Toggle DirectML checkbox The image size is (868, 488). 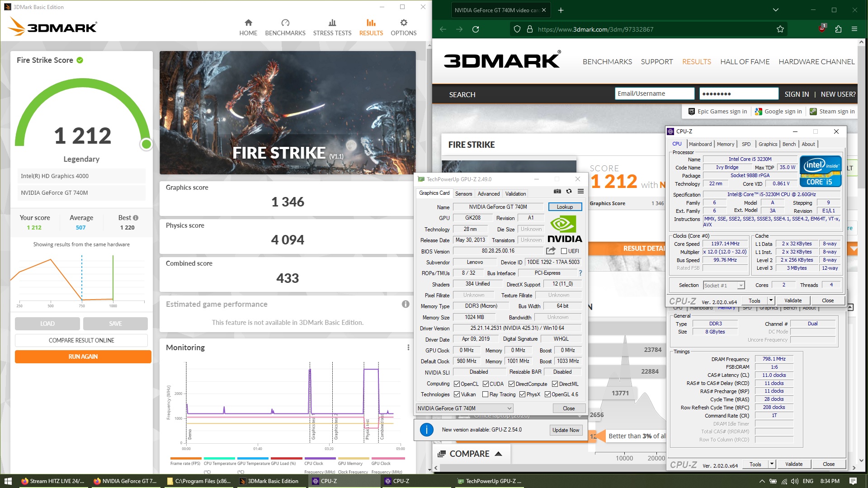555,384
